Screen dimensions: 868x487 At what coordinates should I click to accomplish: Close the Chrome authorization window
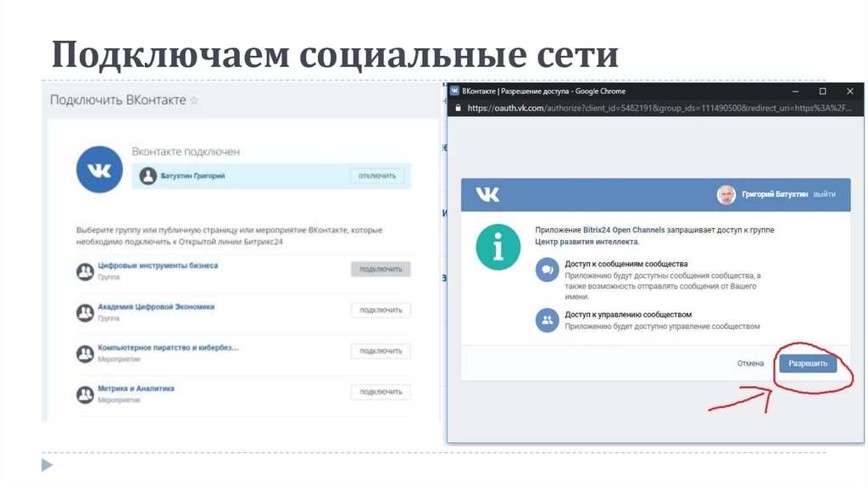click(850, 92)
